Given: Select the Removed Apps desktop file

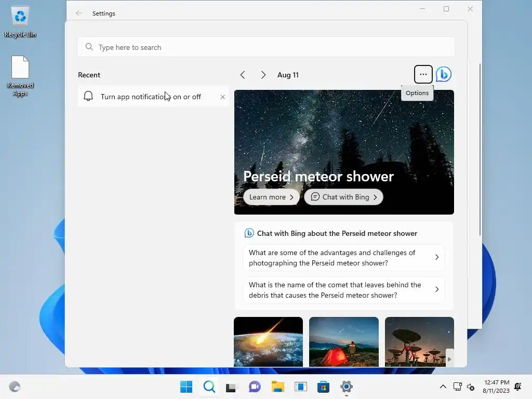Looking at the screenshot, I should [x=20, y=76].
